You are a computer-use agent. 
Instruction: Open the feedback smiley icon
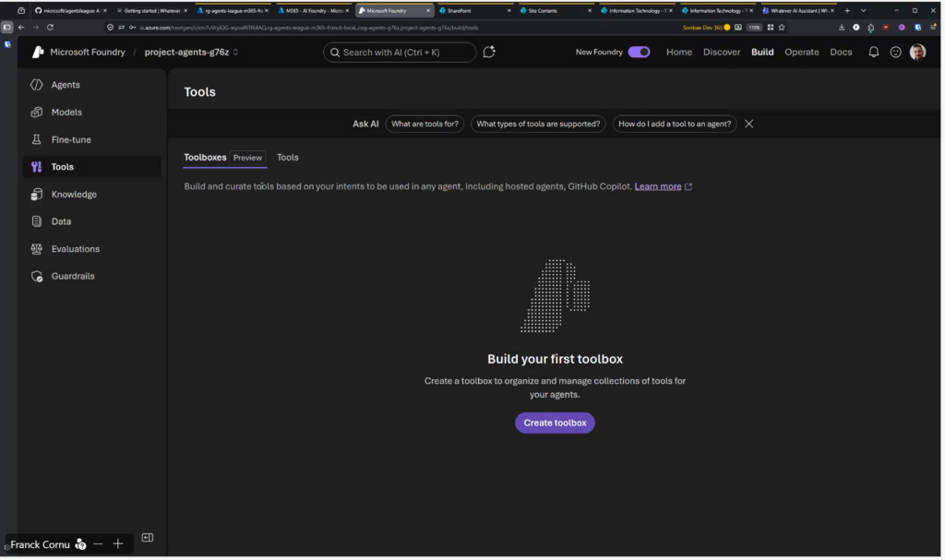(x=895, y=53)
